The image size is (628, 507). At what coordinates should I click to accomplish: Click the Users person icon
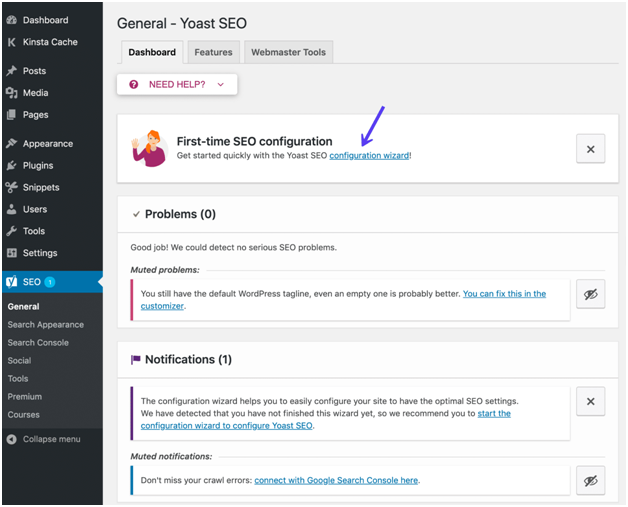click(x=12, y=209)
